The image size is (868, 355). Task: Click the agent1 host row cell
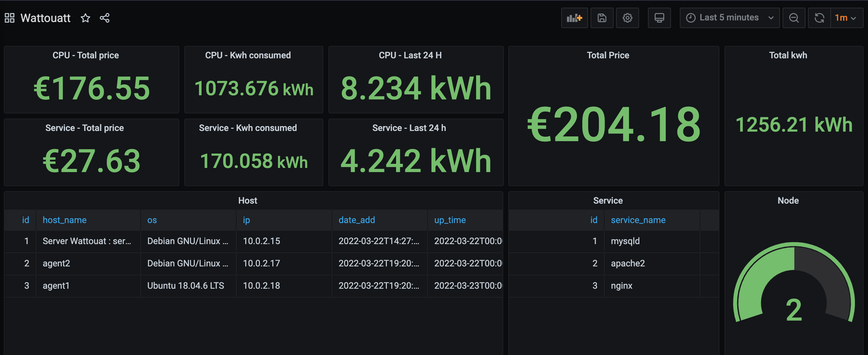click(56, 286)
